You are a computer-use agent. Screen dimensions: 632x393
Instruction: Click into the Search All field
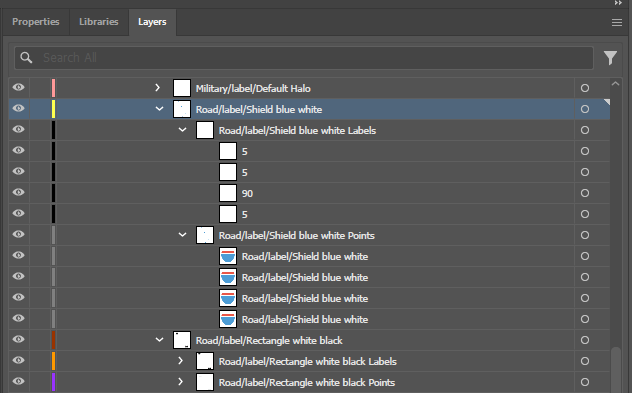pos(304,58)
